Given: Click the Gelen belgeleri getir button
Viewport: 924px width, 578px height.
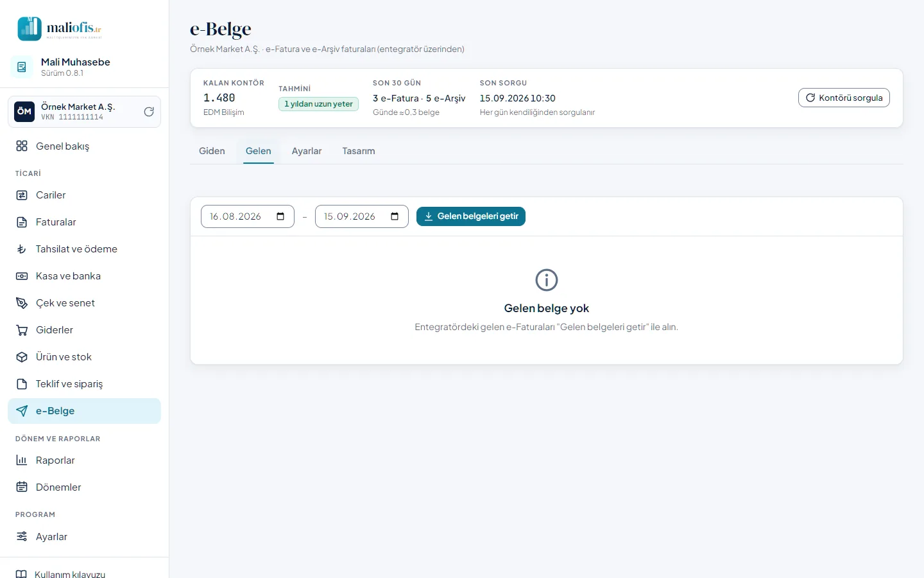Looking at the screenshot, I should 471,216.
